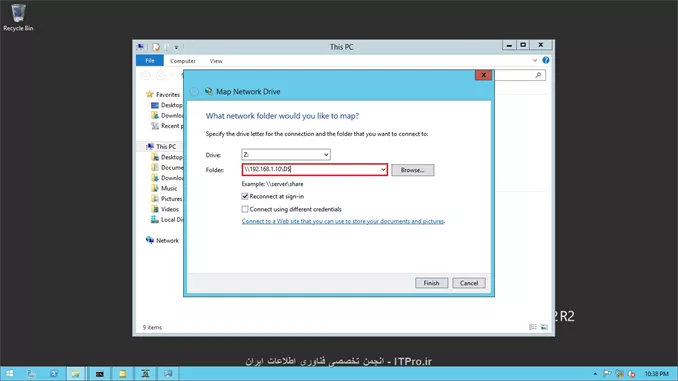Click Properties icon in quick access toolbar
Image resolution: width=678 pixels, height=381 pixels.
(156, 47)
